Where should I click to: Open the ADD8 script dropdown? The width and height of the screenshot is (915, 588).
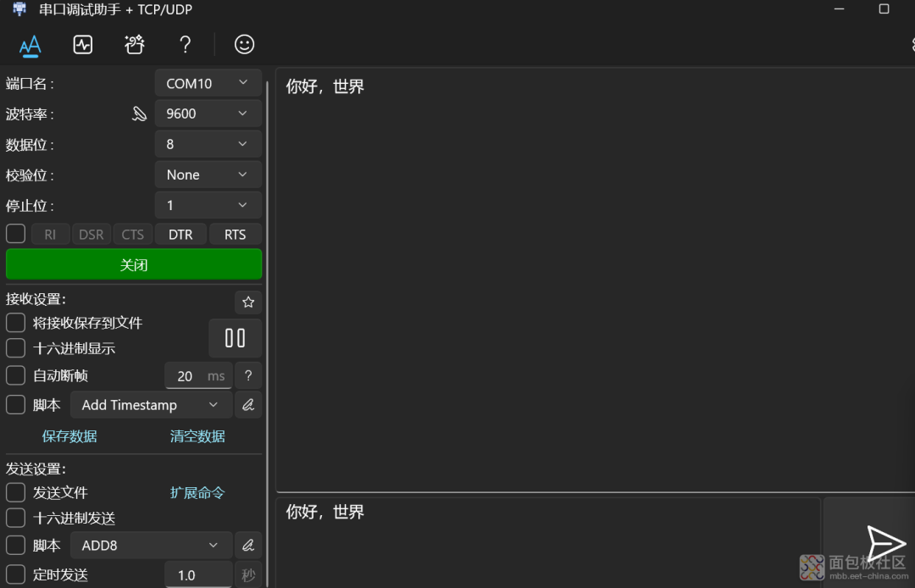[152, 546]
